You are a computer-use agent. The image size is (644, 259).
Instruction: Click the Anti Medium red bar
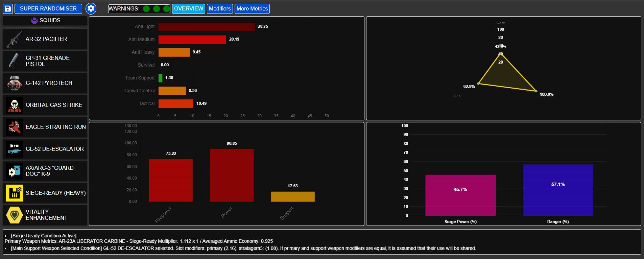click(192, 40)
